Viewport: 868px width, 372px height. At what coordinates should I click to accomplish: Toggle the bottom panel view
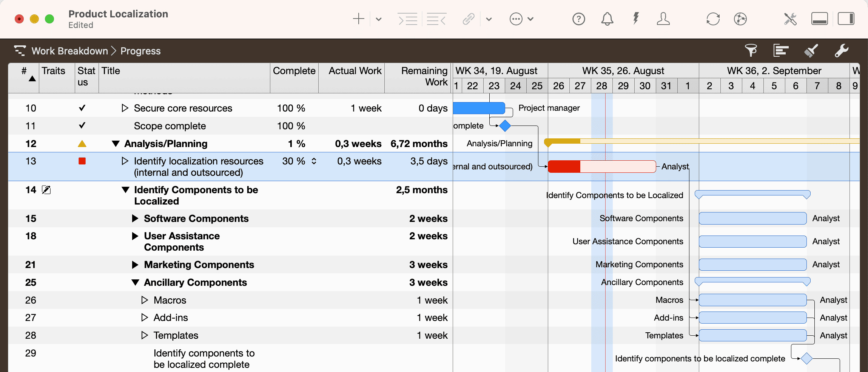819,19
